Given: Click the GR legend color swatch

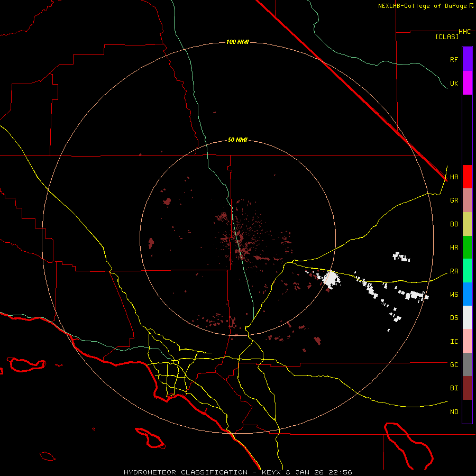Looking at the screenshot, I should pyautogui.click(x=467, y=200).
